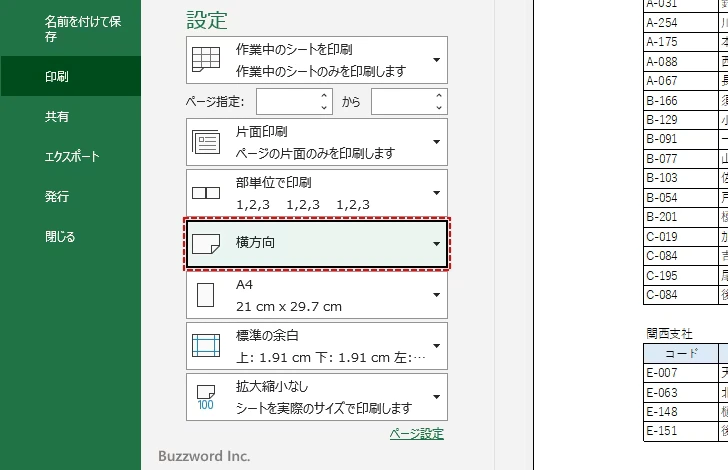Click the 関西支社 table title
This screenshot has width=728, height=470.
click(669, 333)
